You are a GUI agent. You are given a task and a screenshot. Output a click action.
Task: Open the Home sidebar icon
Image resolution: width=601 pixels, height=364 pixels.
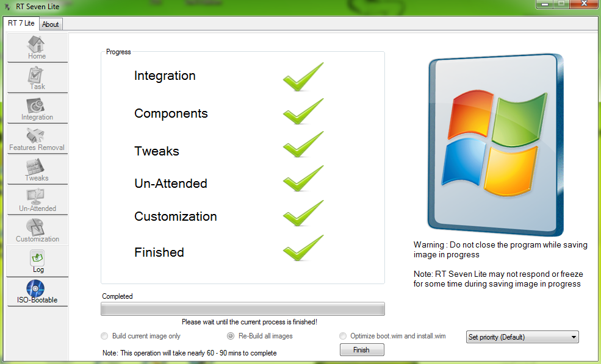tap(37, 47)
